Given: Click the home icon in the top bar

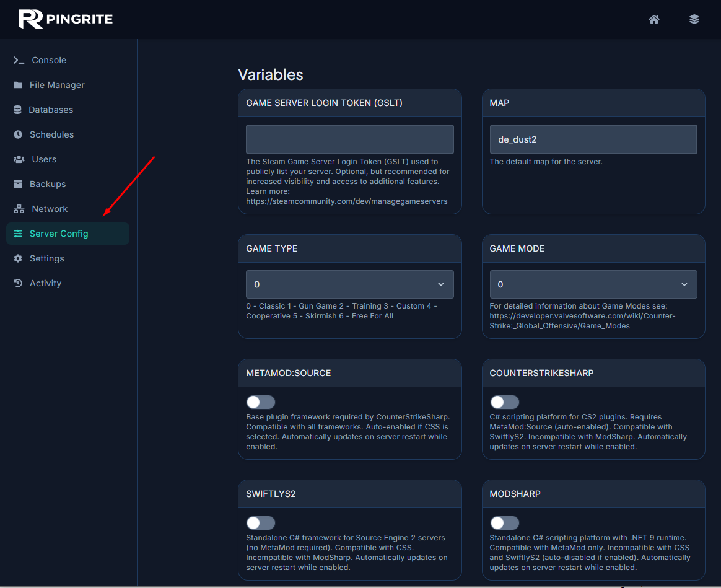Looking at the screenshot, I should (x=654, y=19).
